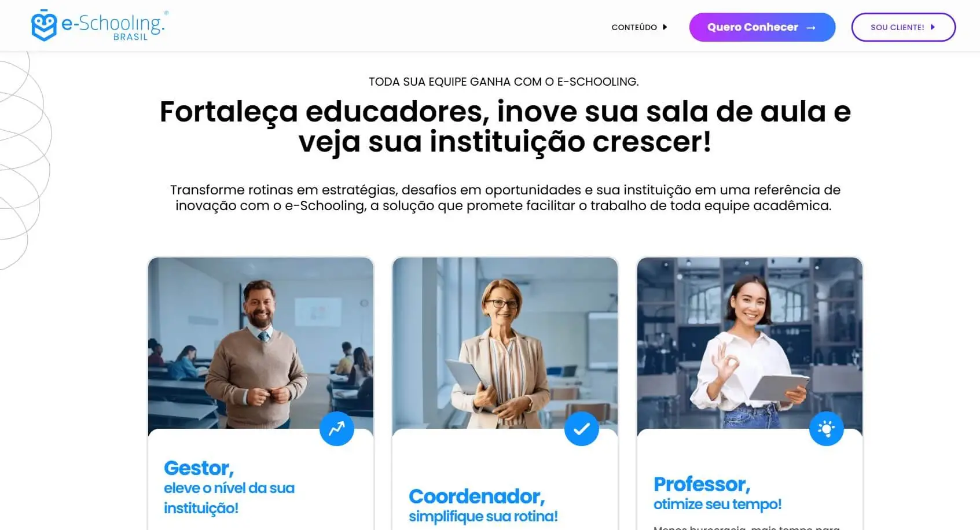The height and width of the screenshot is (530, 980).
Task: Click the Quero Conhecer button
Action: pos(762,27)
